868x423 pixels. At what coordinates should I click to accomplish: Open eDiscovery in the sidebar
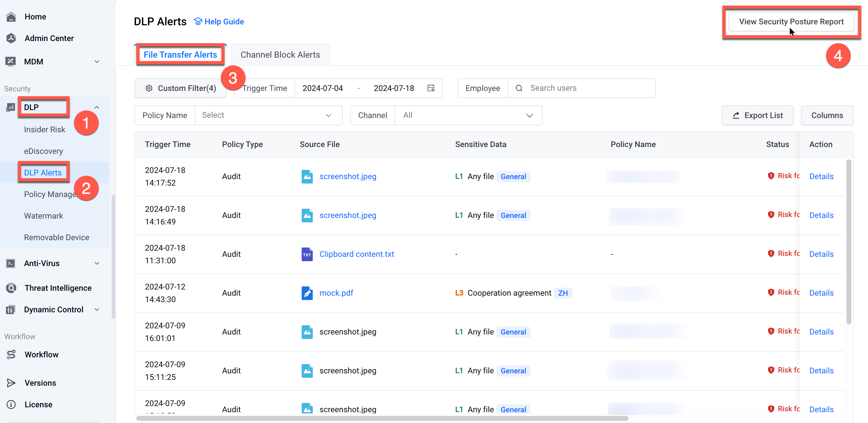tap(43, 151)
